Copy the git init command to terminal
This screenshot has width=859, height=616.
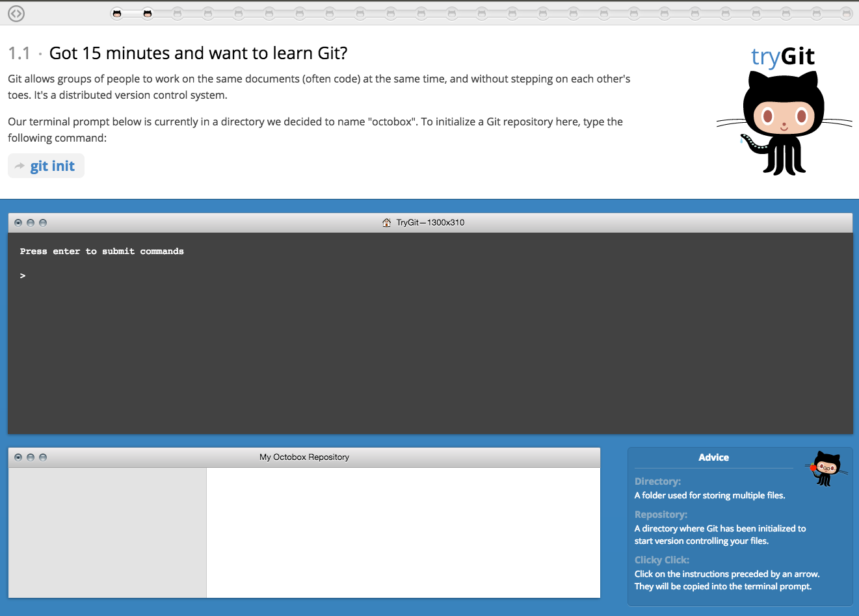click(x=46, y=166)
